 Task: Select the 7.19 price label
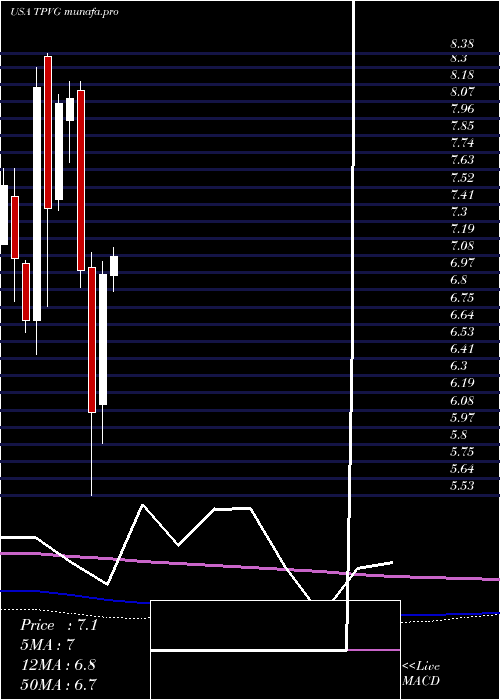point(462,229)
